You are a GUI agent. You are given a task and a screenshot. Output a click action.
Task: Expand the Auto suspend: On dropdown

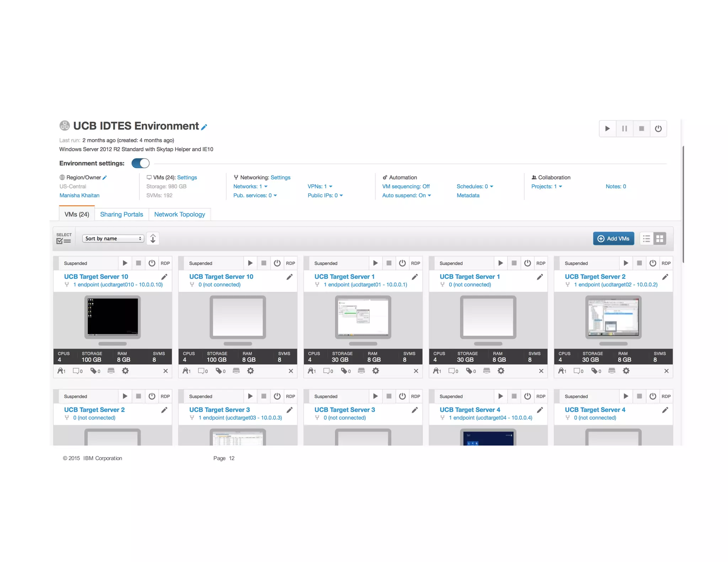[406, 195]
